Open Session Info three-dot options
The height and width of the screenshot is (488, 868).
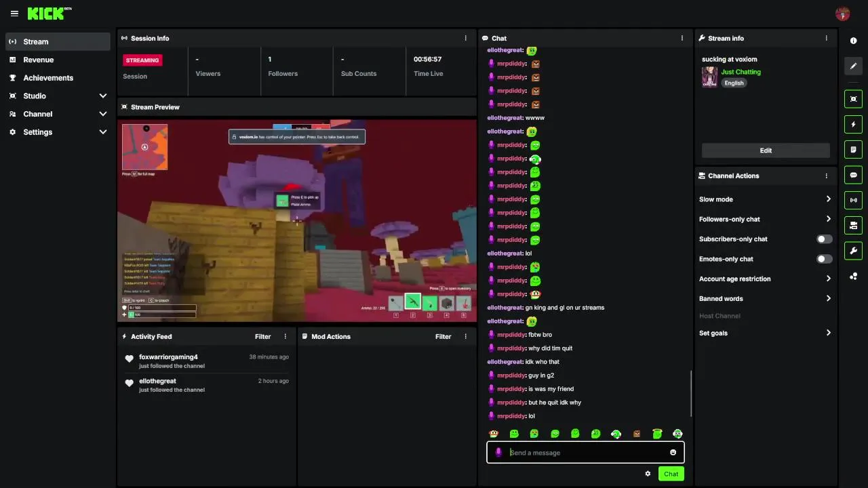pos(465,39)
